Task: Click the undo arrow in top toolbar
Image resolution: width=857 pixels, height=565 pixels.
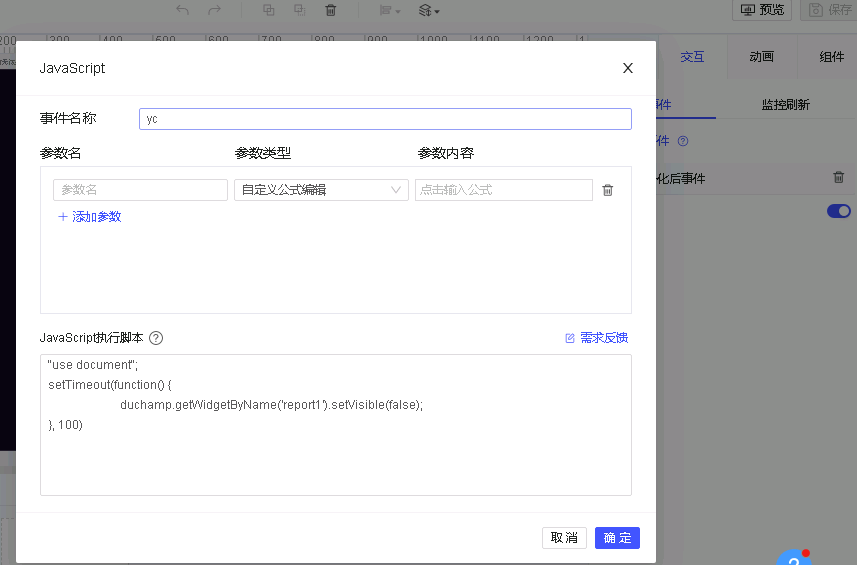Action: pos(182,10)
